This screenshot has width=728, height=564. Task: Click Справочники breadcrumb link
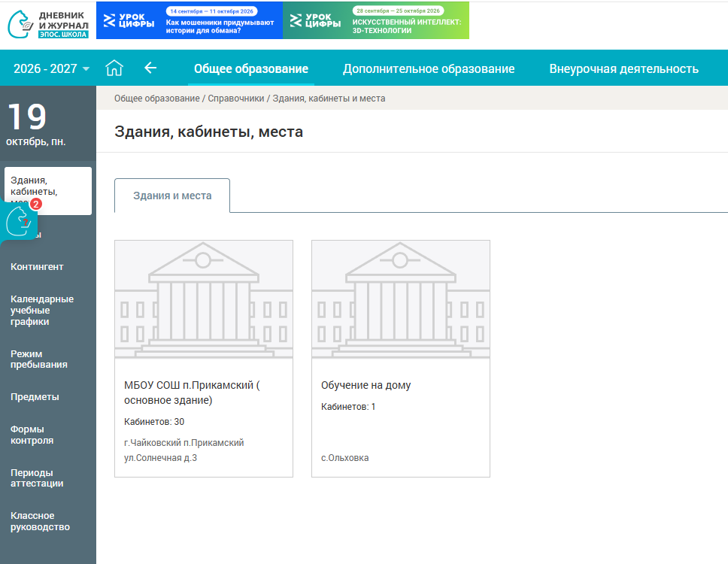[236, 99]
